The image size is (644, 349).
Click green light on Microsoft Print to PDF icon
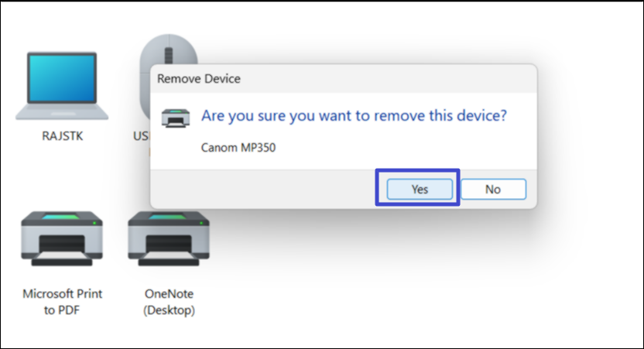93,223
